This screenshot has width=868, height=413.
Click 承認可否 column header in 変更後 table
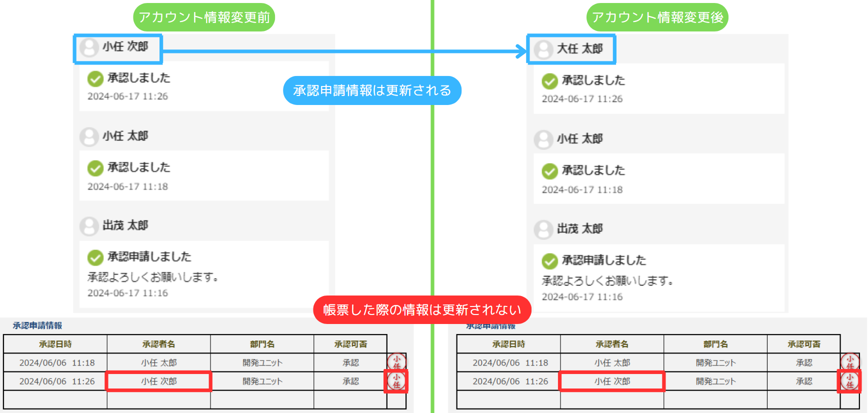tap(804, 344)
